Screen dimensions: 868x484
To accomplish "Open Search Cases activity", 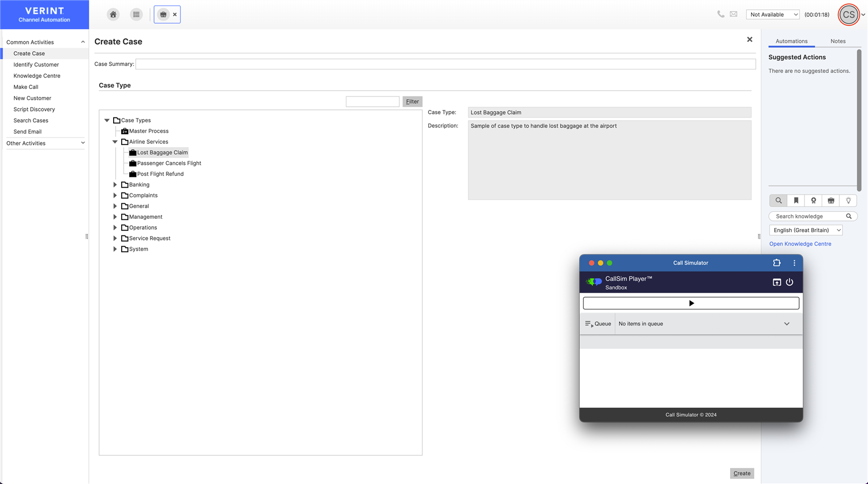I will tap(31, 120).
